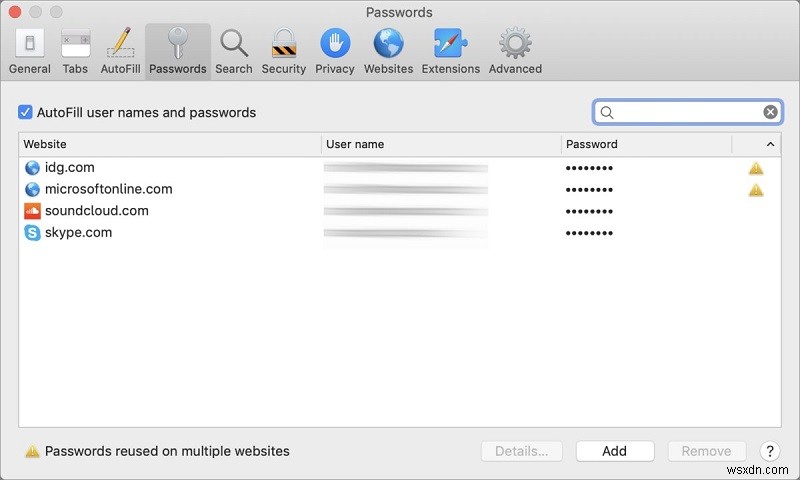Image resolution: width=800 pixels, height=480 pixels.
Task: Clear the password search field
Action: [770, 112]
